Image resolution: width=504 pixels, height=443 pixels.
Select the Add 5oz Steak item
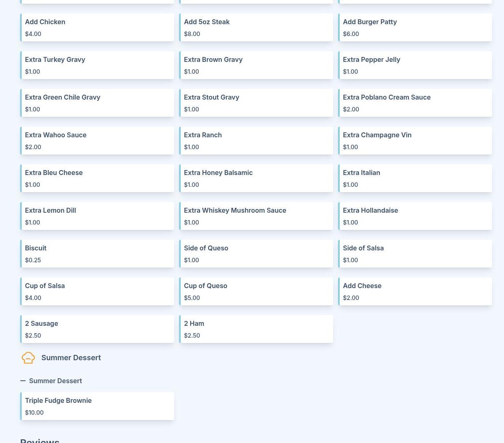tap(256, 27)
